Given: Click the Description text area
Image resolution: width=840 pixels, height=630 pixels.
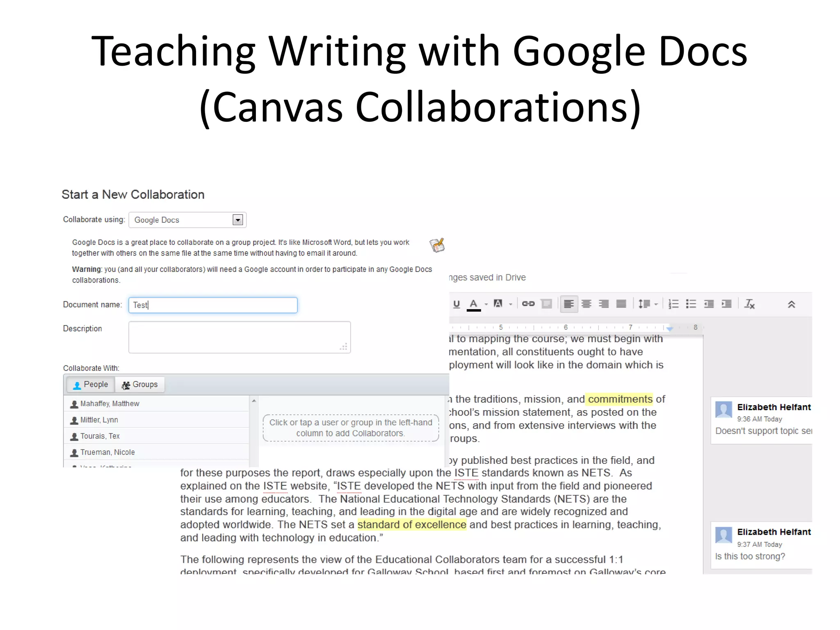Looking at the screenshot, I should coord(240,337).
